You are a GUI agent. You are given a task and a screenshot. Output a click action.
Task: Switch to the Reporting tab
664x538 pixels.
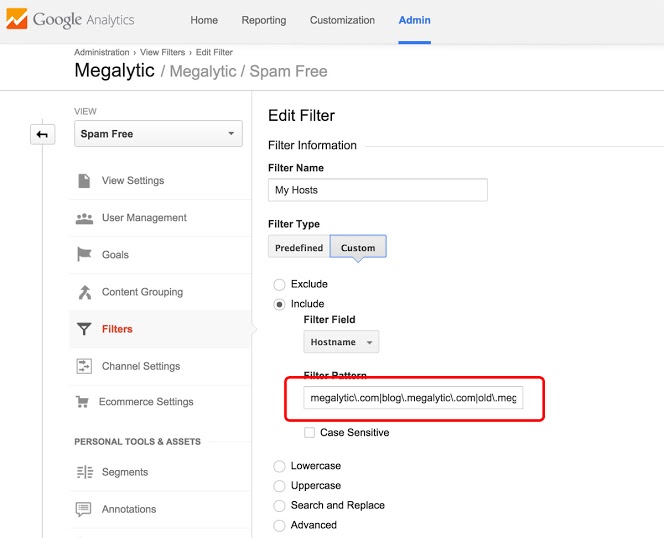coord(263,20)
